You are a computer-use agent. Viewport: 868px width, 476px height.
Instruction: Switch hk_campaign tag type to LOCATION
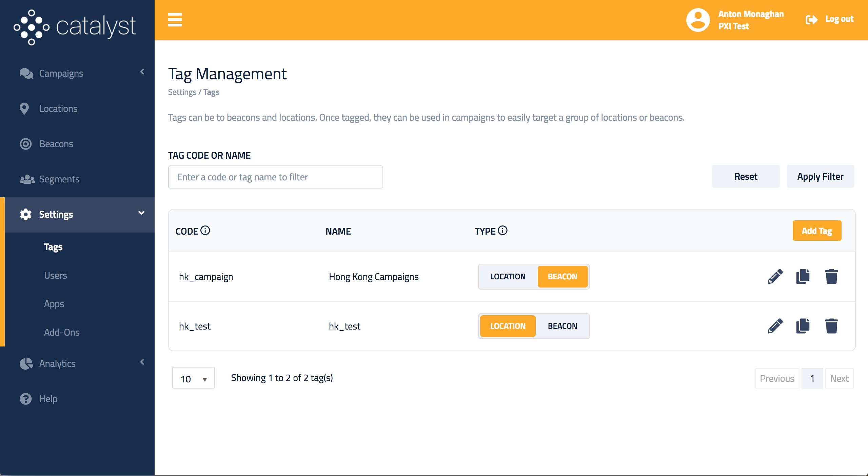pos(508,277)
